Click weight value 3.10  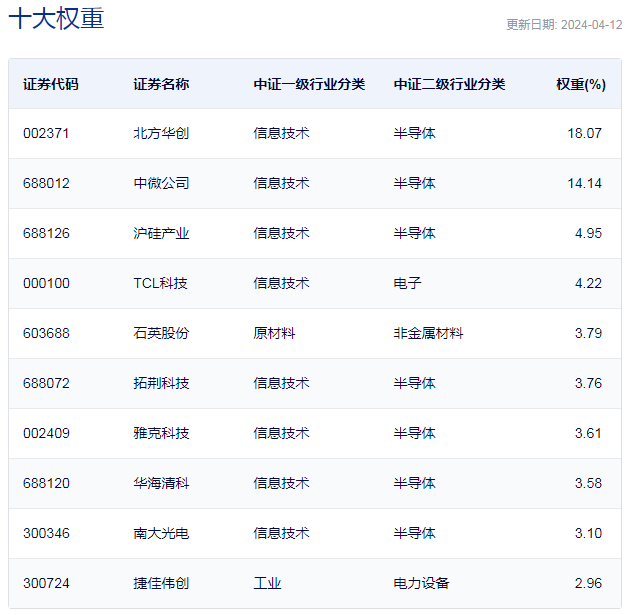click(588, 533)
